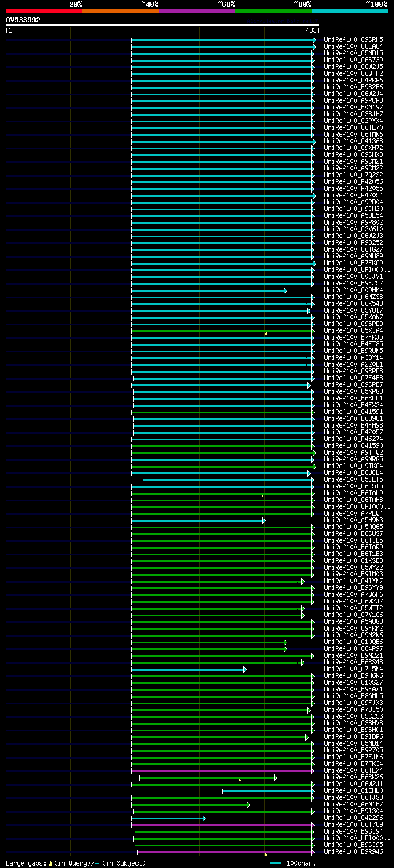Click the purple ~60% color legend segment
The height and width of the screenshot is (868, 394).
(x=197, y=10)
